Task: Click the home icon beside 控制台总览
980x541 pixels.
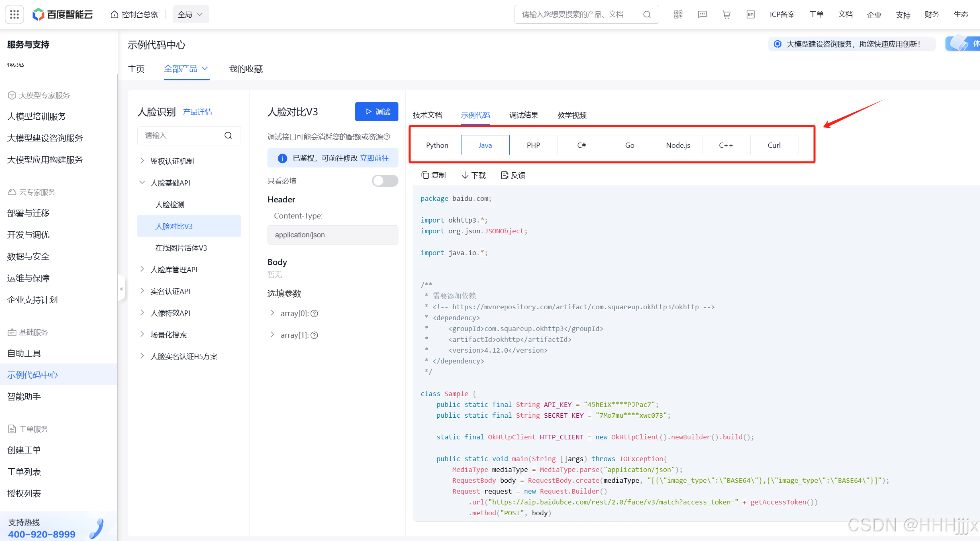Action: [114, 14]
